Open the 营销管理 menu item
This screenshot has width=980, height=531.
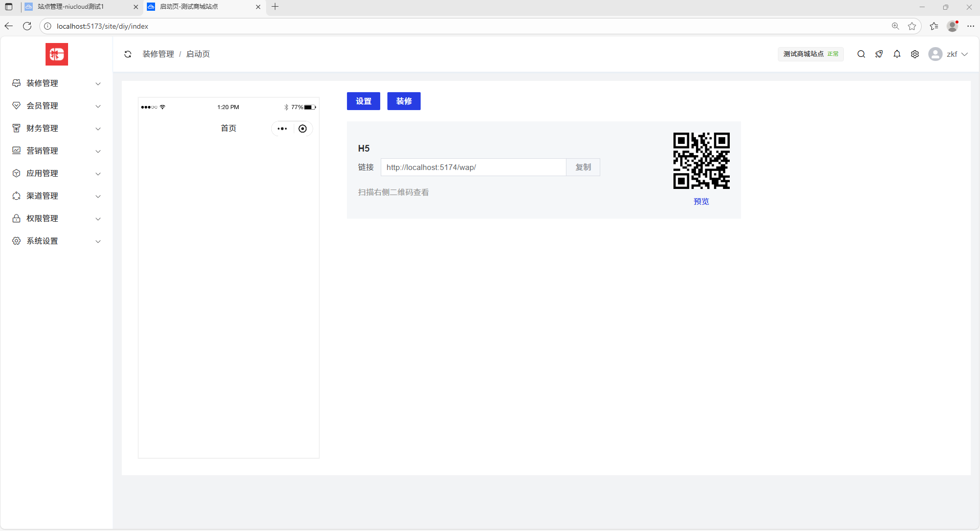[56, 151]
